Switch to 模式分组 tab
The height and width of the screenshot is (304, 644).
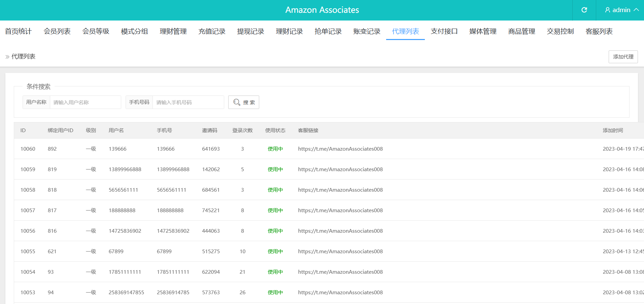[x=135, y=31]
